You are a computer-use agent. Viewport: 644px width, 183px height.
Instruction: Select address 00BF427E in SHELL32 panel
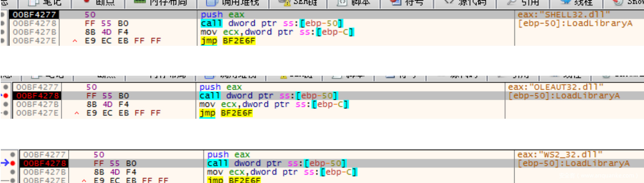(x=34, y=41)
